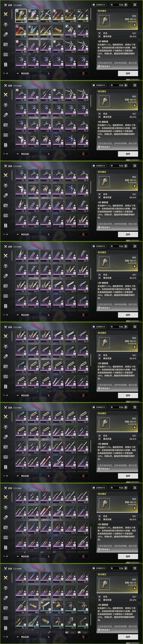This screenshot has width=143, height=644.
Task: Open the exclamation quest-items icon in topmost panel
Action: [x=5, y=65]
